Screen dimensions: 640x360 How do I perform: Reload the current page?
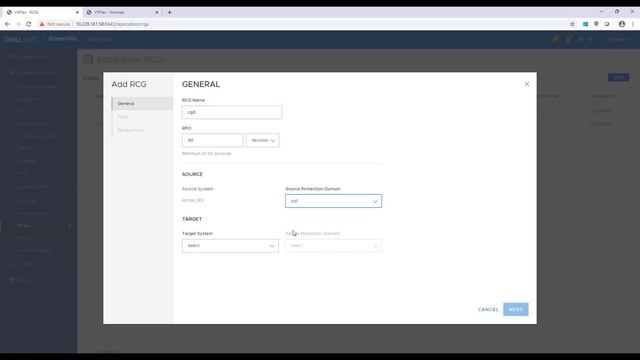29,24
